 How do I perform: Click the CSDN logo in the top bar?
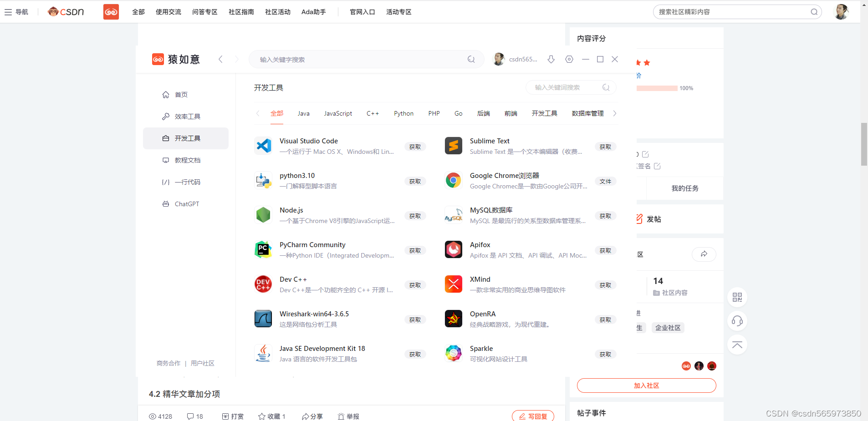click(66, 12)
